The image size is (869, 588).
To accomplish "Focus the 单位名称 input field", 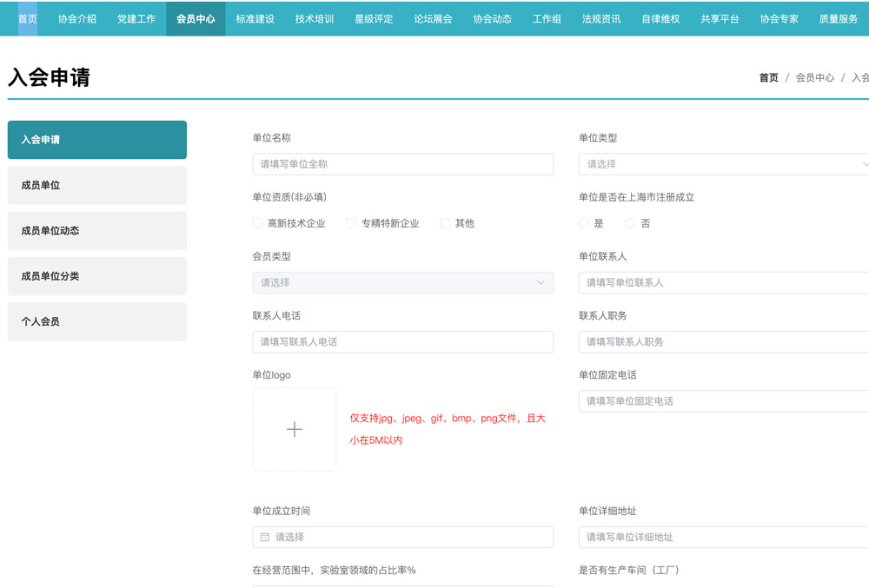I will click(x=402, y=164).
